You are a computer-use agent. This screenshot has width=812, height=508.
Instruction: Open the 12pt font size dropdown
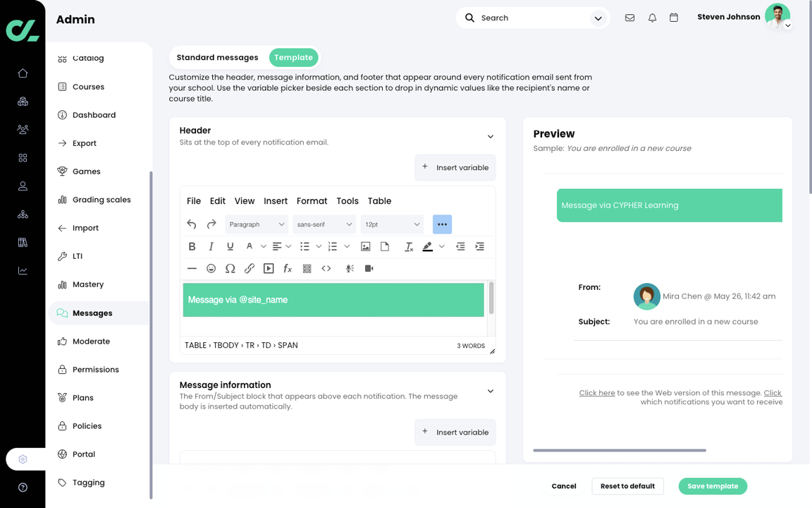pyautogui.click(x=392, y=224)
